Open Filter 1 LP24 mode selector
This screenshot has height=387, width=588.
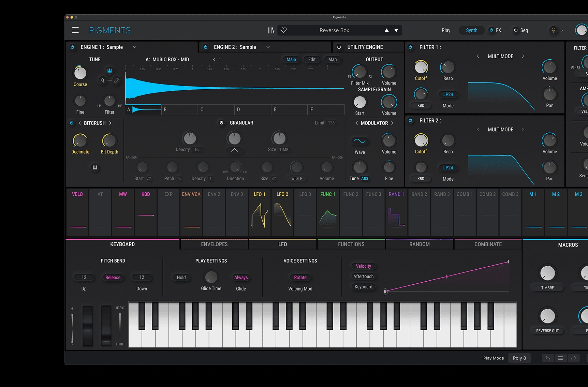point(448,94)
